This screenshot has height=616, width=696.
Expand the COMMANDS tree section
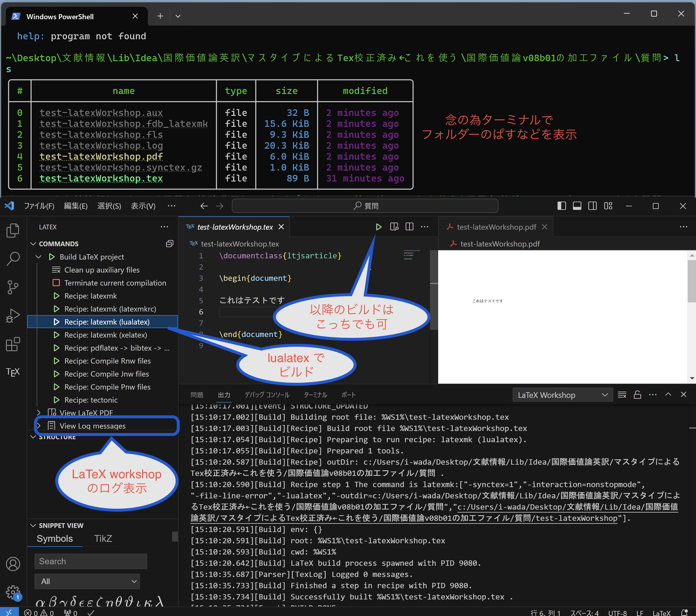(x=35, y=243)
